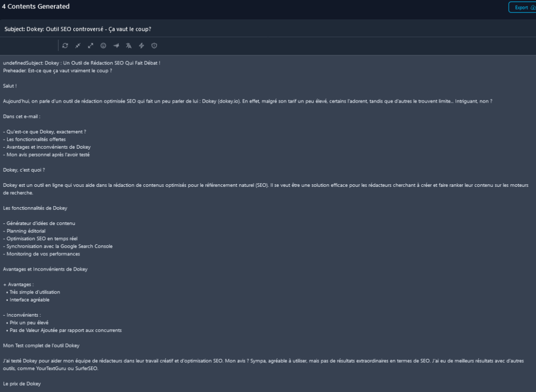The width and height of the screenshot is (536, 392).
Task: Click the shorten text (inward arrows) icon
Action: click(78, 46)
